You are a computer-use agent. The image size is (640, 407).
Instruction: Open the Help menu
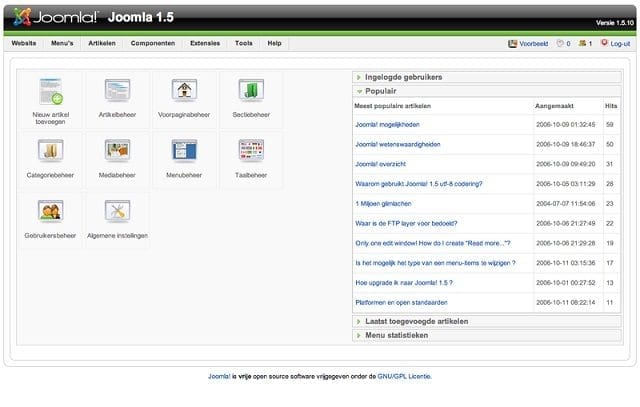[274, 43]
